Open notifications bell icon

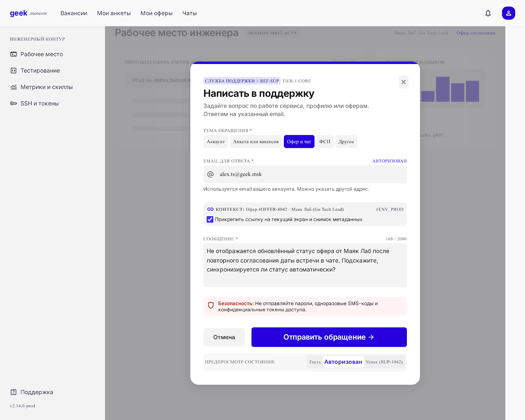tap(488, 13)
